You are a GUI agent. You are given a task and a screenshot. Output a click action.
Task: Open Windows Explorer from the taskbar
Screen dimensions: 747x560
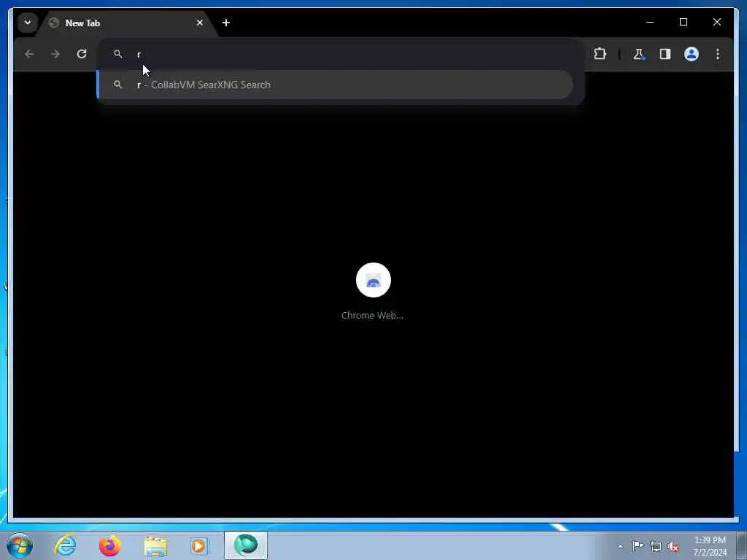click(x=155, y=546)
